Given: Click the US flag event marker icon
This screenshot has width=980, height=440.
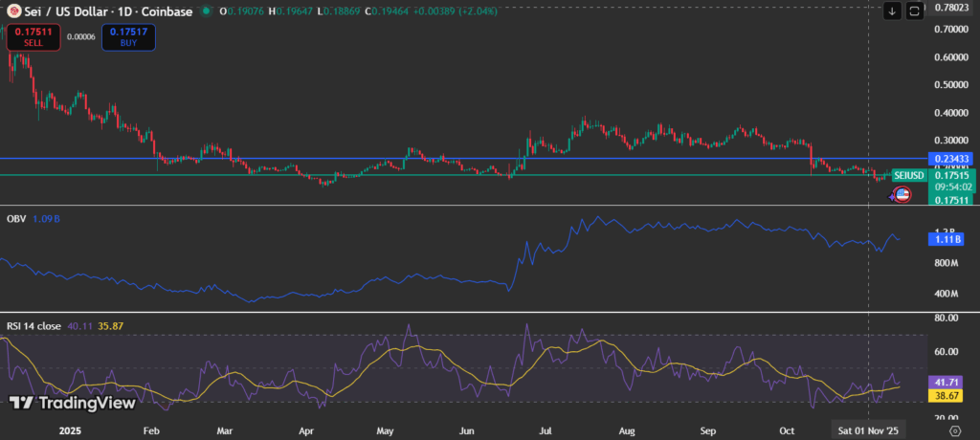Looking at the screenshot, I should point(902,194).
